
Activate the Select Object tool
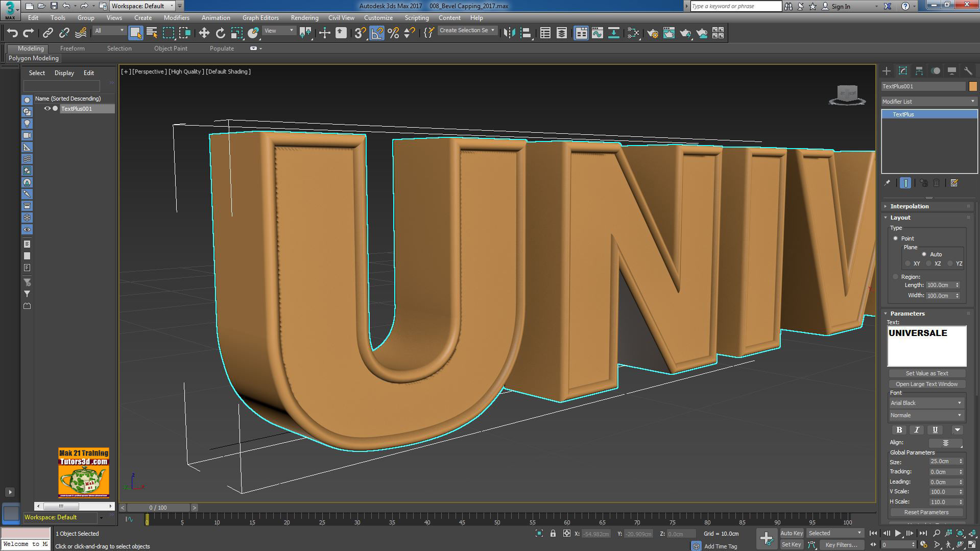pos(135,33)
